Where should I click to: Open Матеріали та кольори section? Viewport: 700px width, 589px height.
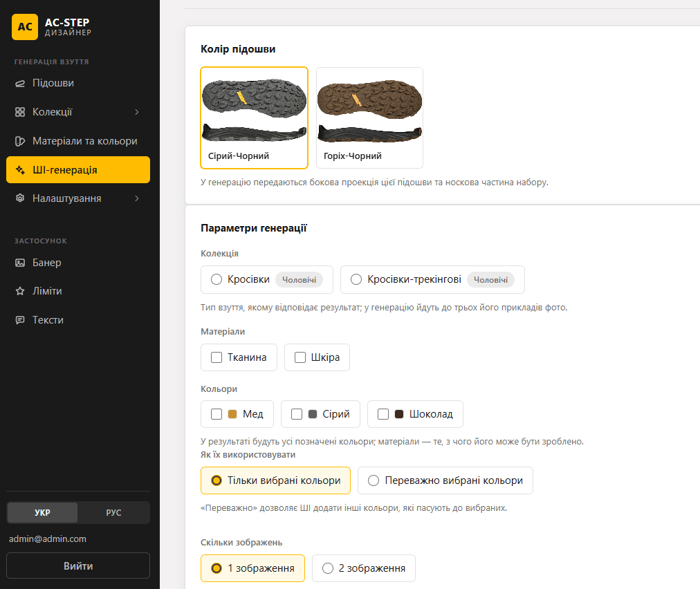(x=78, y=141)
